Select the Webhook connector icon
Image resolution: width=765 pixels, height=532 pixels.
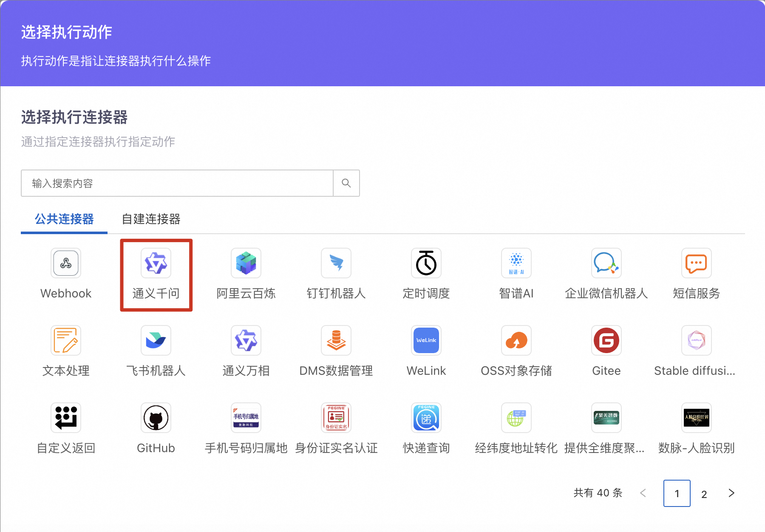coord(66,263)
